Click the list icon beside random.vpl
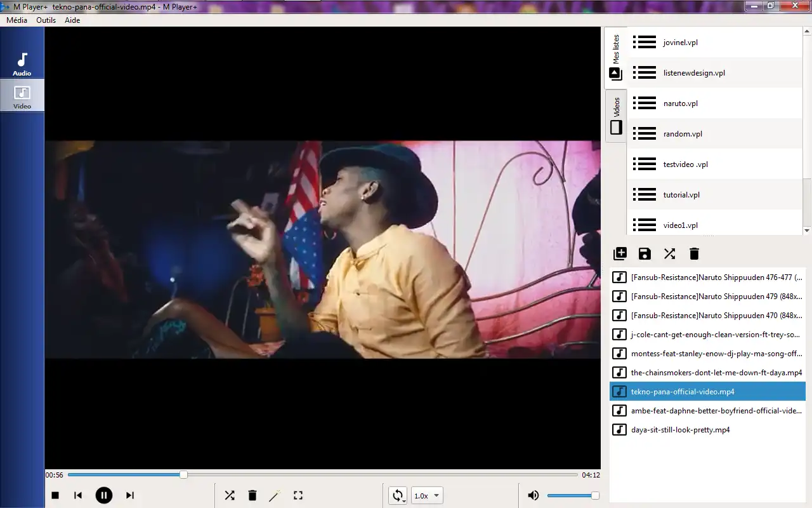 tap(645, 134)
